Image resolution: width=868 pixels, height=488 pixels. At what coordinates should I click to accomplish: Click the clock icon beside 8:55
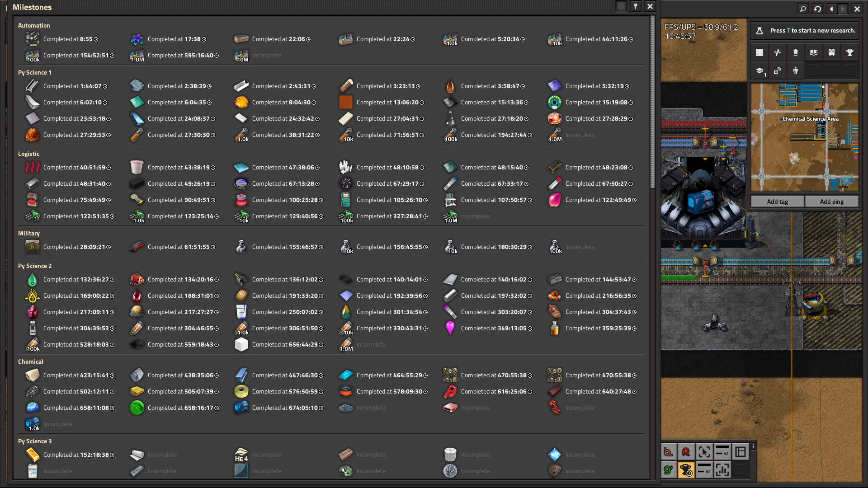tap(96, 39)
